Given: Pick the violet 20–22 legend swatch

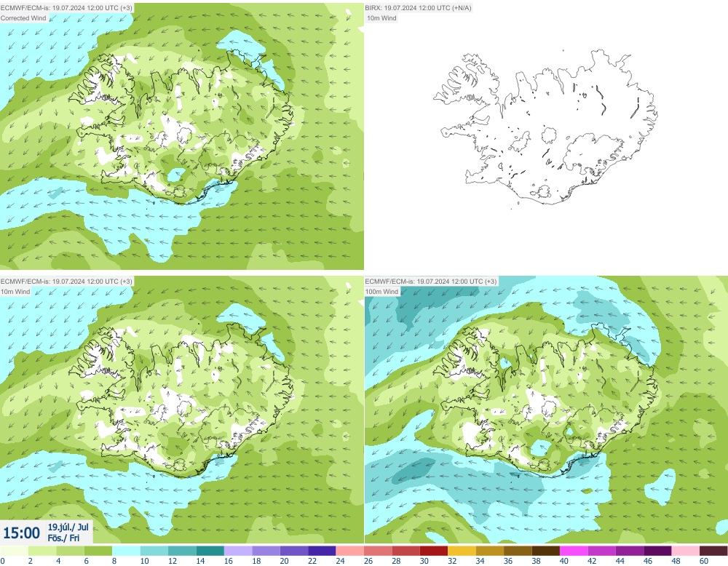Looking at the screenshot, I should (x=294, y=551).
